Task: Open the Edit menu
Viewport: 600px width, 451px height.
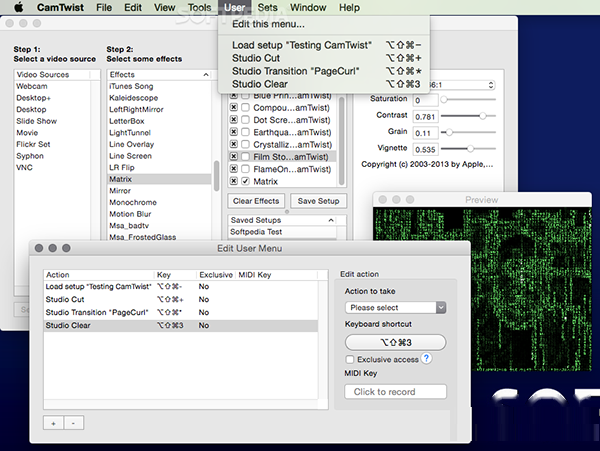Action: (133, 7)
